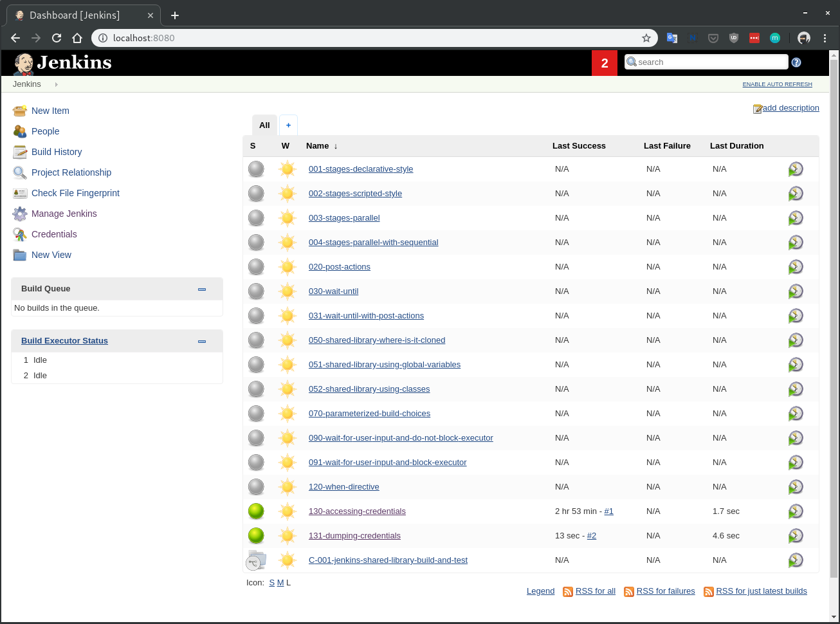
Task: Open New Item from sidebar
Action: tap(50, 111)
